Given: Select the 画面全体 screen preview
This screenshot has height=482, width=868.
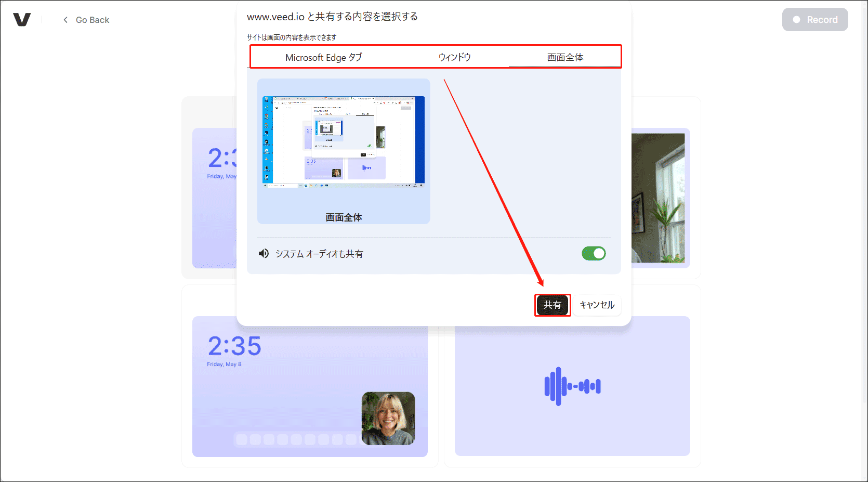Looking at the screenshot, I should pos(343,151).
